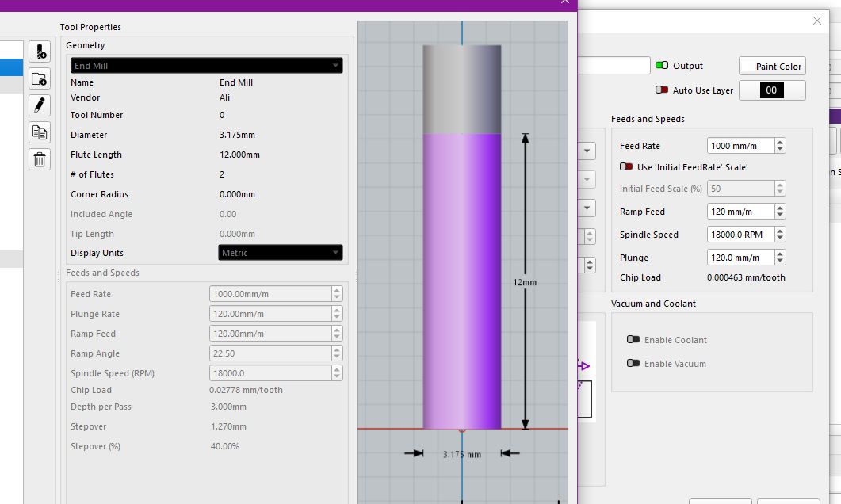Viewport: 841px width, 504px height.
Task: Enable Coolant toggle switch
Action: (x=633, y=340)
